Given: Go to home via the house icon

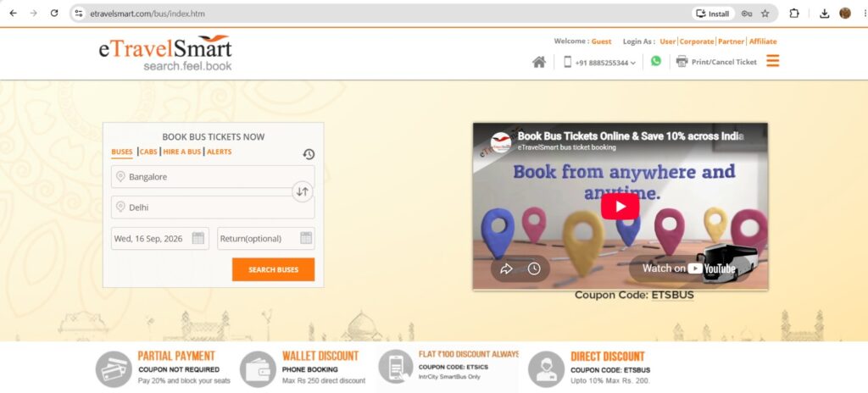Looking at the screenshot, I should click(x=538, y=62).
